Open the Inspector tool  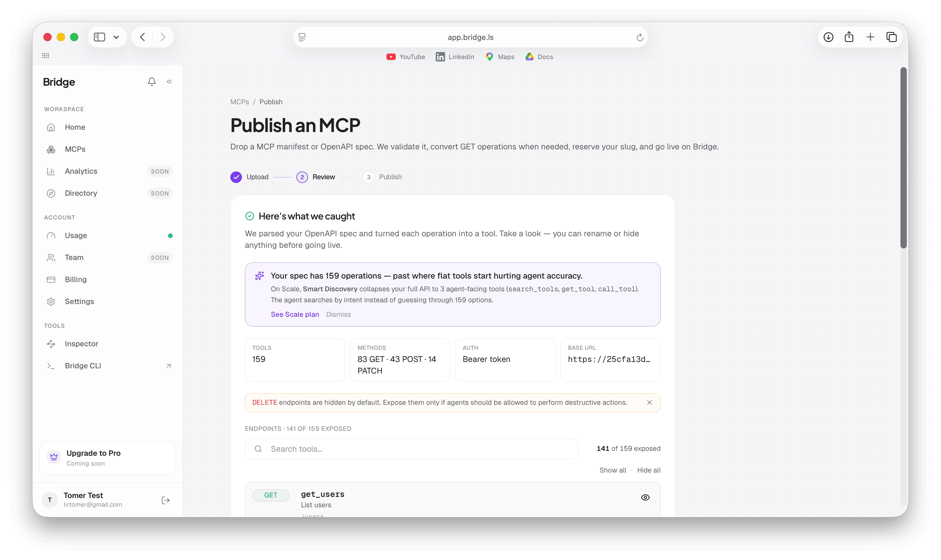click(107, 344)
